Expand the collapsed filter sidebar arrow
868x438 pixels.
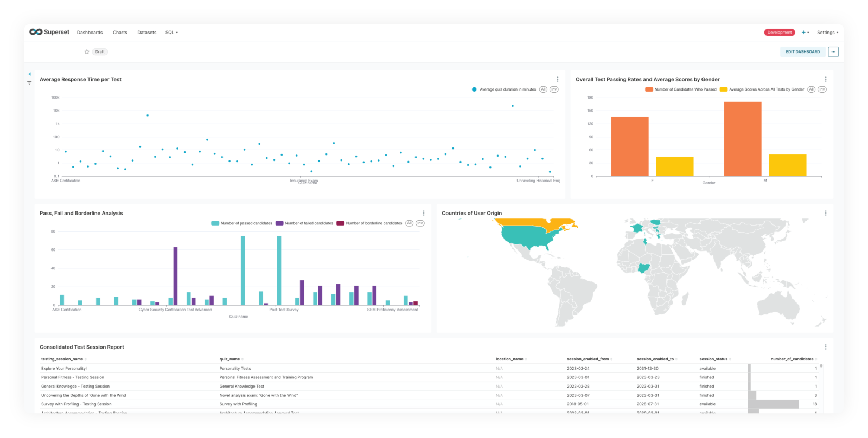(x=29, y=74)
